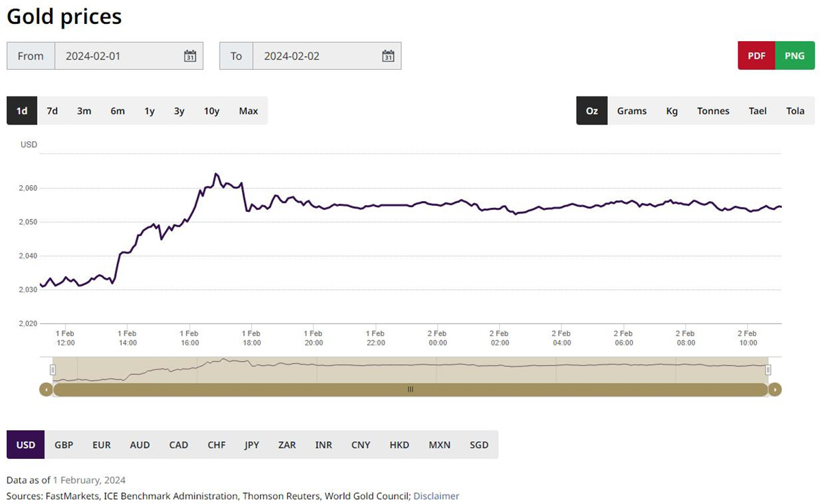Switch currency to GBP
The width and height of the screenshot is (821, 504).
pos(64,445)
